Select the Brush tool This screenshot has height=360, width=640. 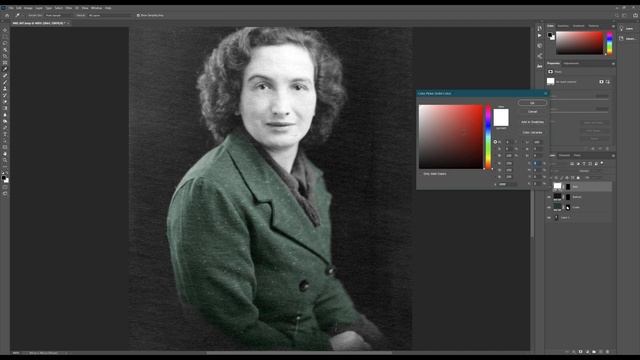click(x=5, y=82)
